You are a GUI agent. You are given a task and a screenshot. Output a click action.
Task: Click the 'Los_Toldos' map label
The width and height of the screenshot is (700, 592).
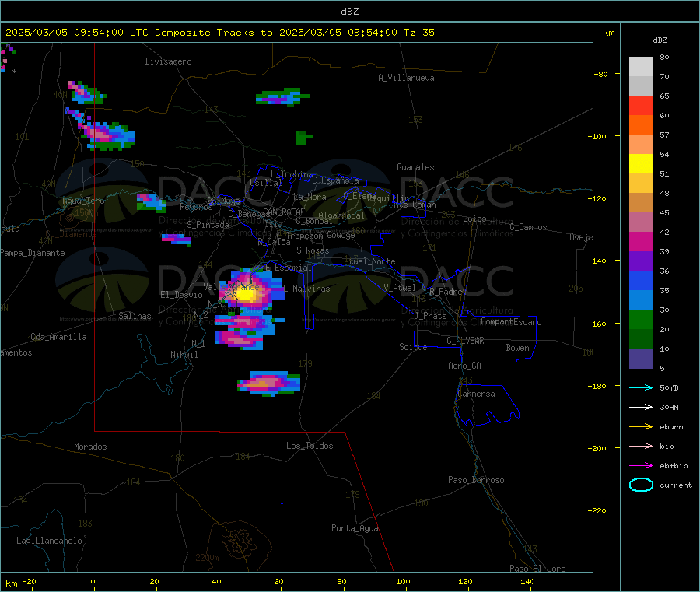(310, 446)
